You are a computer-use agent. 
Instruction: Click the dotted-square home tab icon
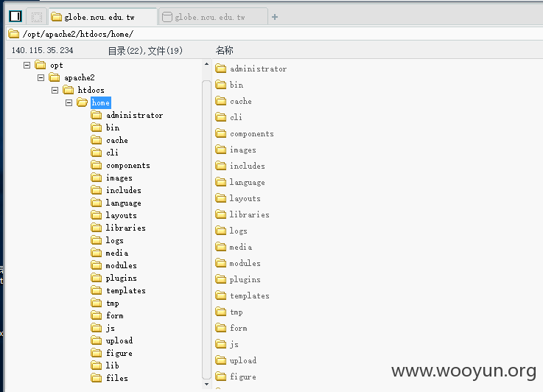[x=37, y=17]
